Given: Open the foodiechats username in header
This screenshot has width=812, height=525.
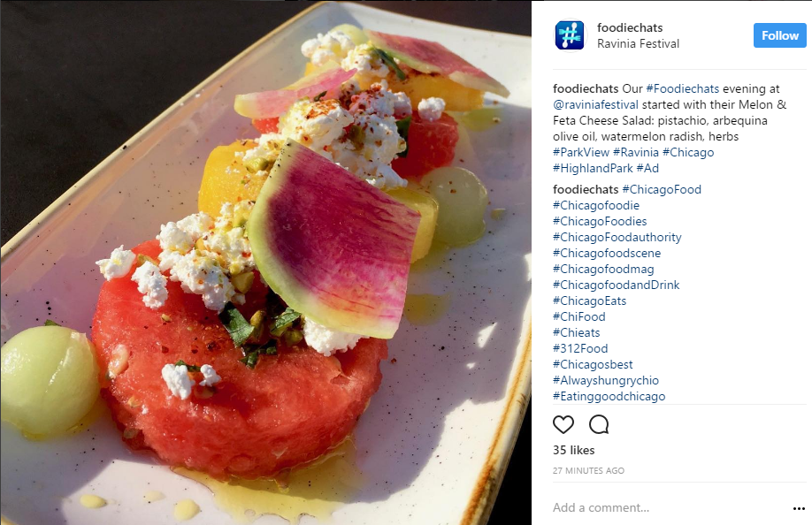Looking at the screenshot, I should pos(630,27).
